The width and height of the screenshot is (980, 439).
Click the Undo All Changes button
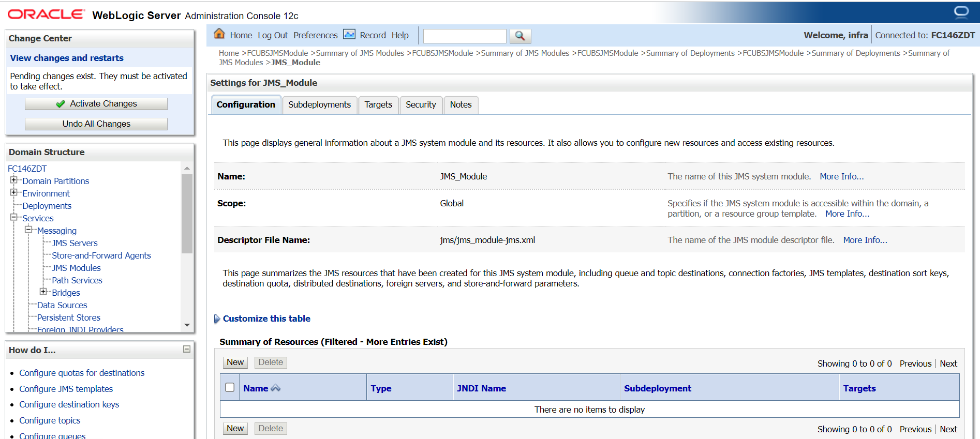[x=96, y=124]
